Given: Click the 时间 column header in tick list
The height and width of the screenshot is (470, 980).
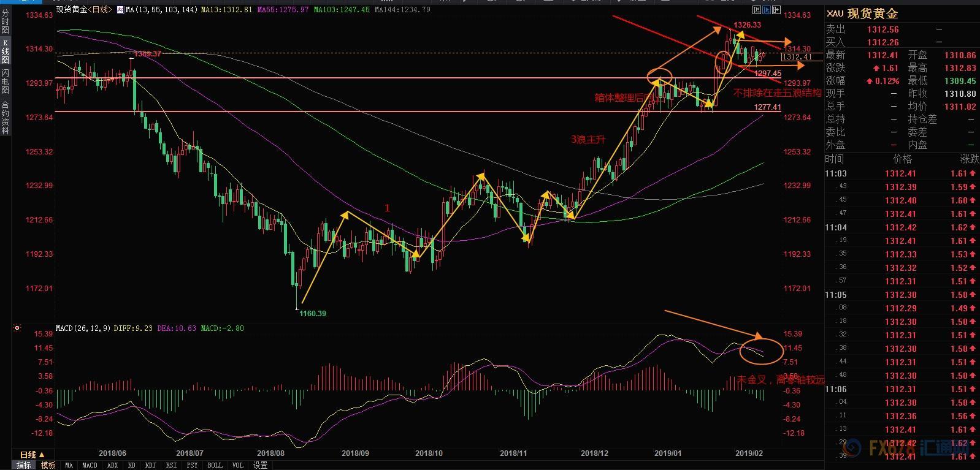Looking at the screenshot, I should tap(835, 159).
